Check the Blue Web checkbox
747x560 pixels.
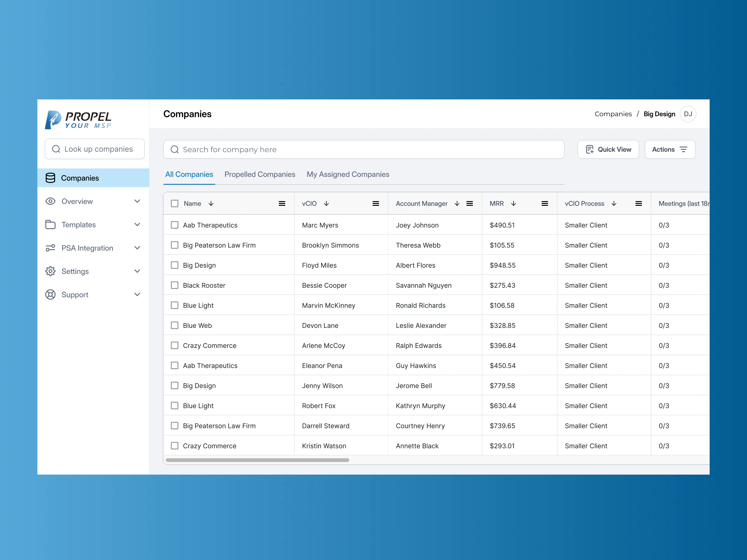[x=175, y=325]
